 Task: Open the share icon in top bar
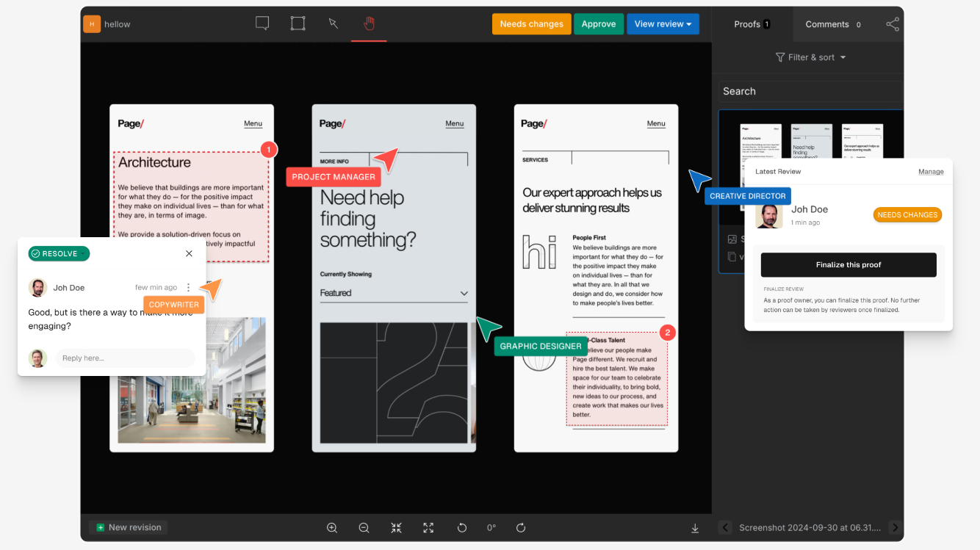(893, 24)
